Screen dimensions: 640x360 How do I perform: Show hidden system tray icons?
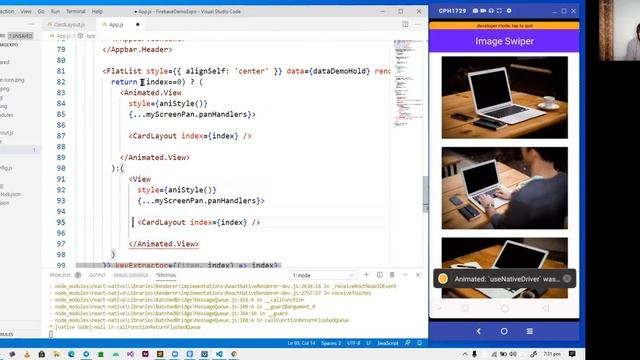point(464,354)
